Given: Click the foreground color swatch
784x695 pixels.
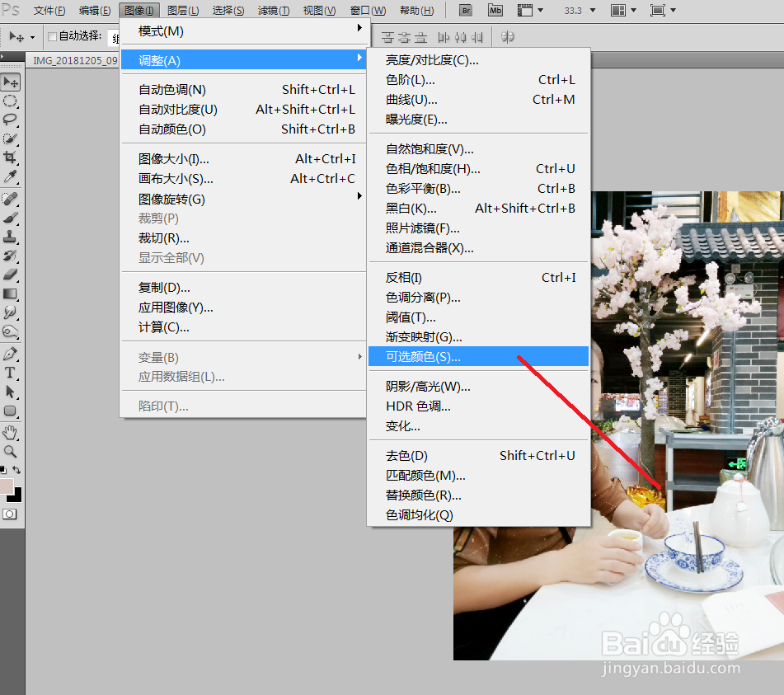Looking at the screenshot, I should tap(7, 486).
